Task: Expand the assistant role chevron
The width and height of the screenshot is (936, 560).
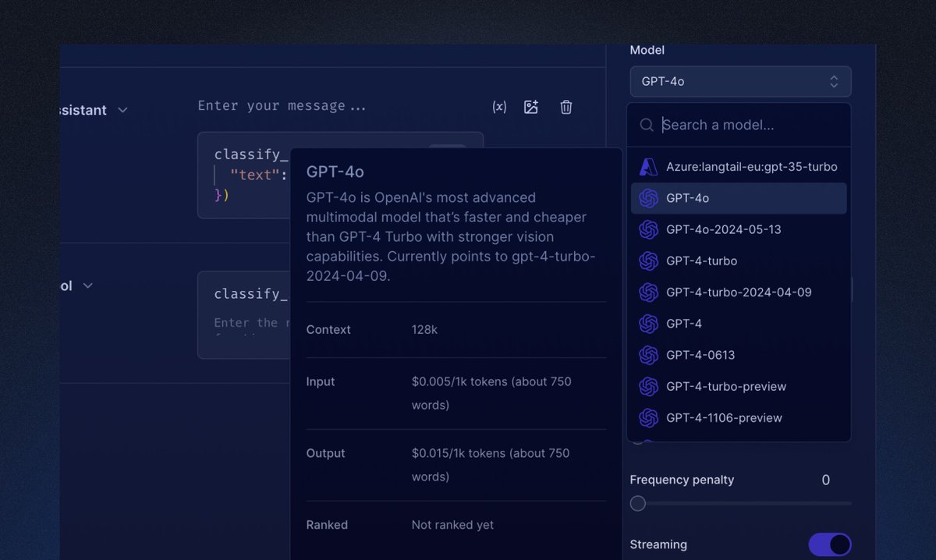Action: [122, 110]
